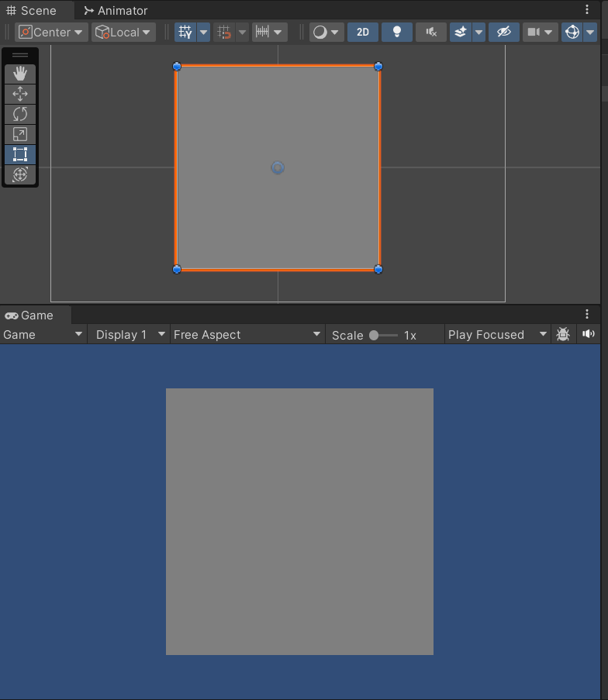Select the Rect tool
608x700 pixels.
point(20,154)
